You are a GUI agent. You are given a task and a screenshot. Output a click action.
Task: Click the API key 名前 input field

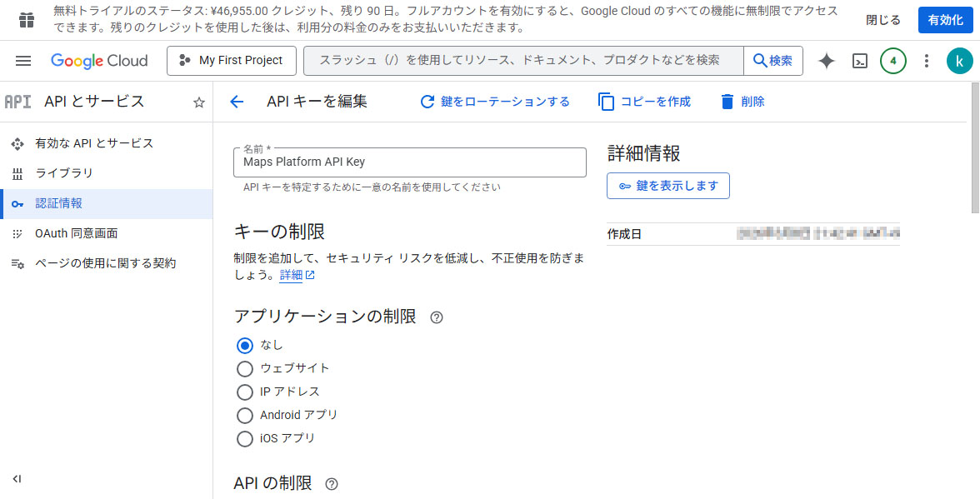click(x=409, y=162)
